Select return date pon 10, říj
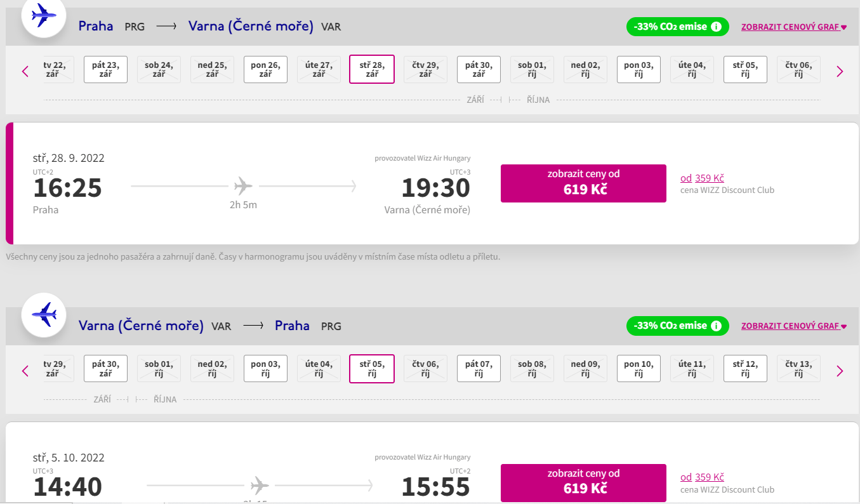 coord(638,369)
